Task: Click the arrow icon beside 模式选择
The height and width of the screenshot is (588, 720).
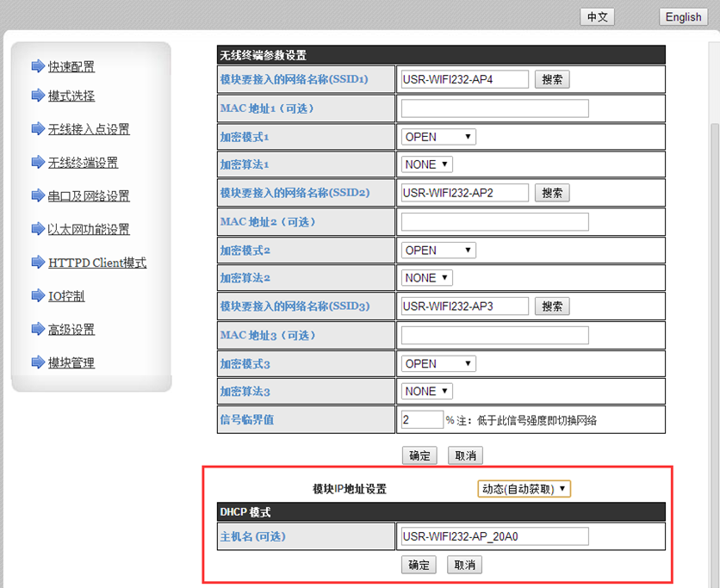Action: pos(37,96)
